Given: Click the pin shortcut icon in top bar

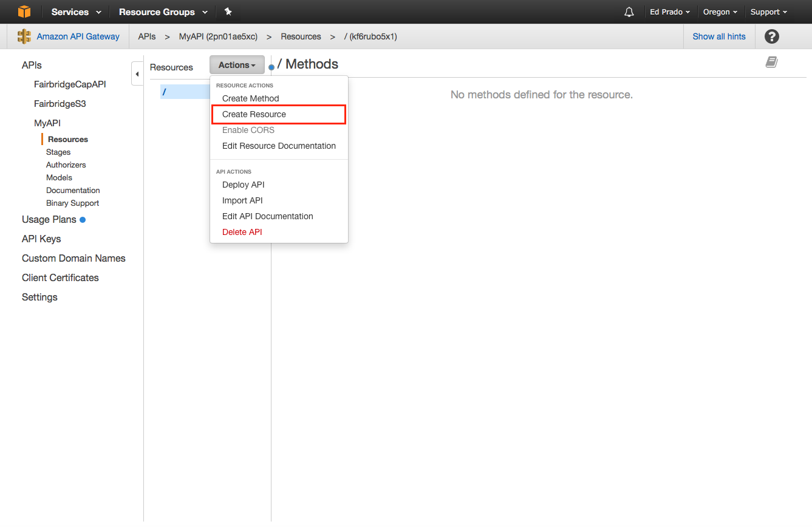Looking at the screenshot, I should pyautogui.click(x=228, y=12).
